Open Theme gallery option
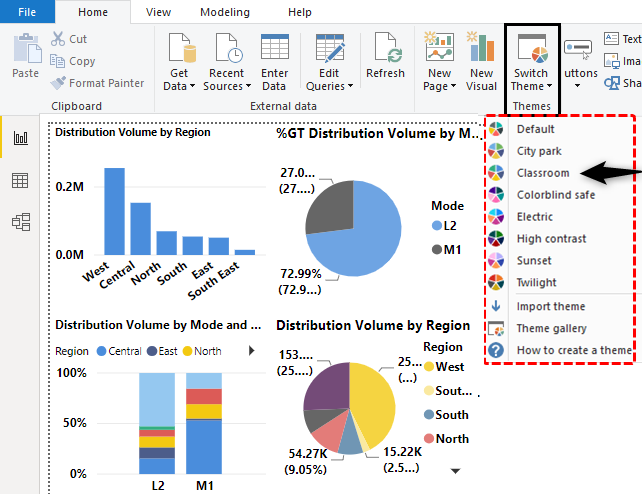Image resolution: width=642 pixels, height=494 pixels. click(552, 328)
